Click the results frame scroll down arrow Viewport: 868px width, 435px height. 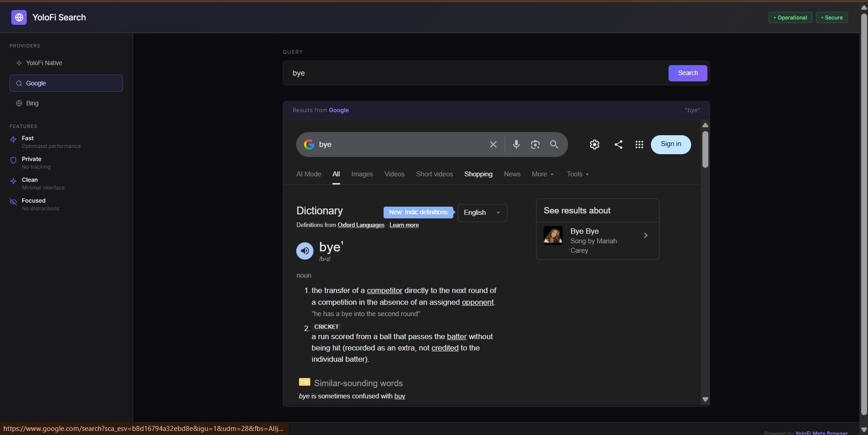pos(705,400)
